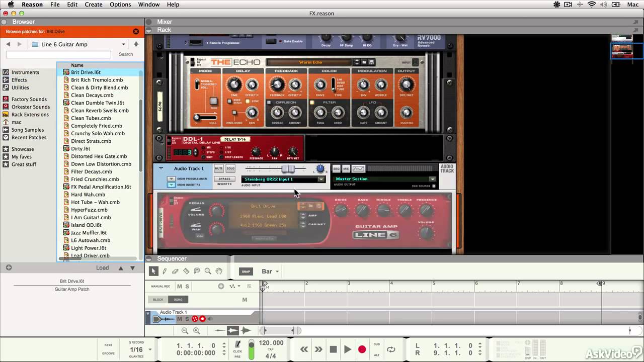The width and height of the screenshot is (644, 362).
Task: Adjust the Audio Track 1 pan knob
Action: pos(320,169)
